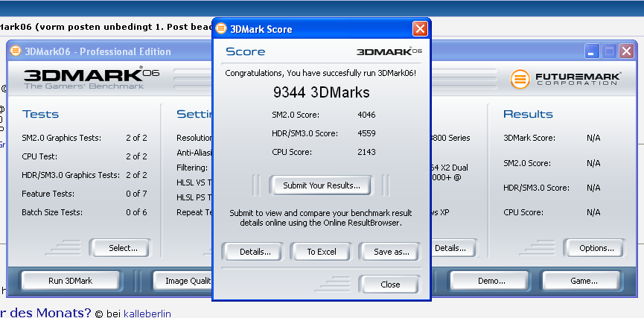Click the Score heading in dialog
644x318 pixels.
(x=245, y=52)
